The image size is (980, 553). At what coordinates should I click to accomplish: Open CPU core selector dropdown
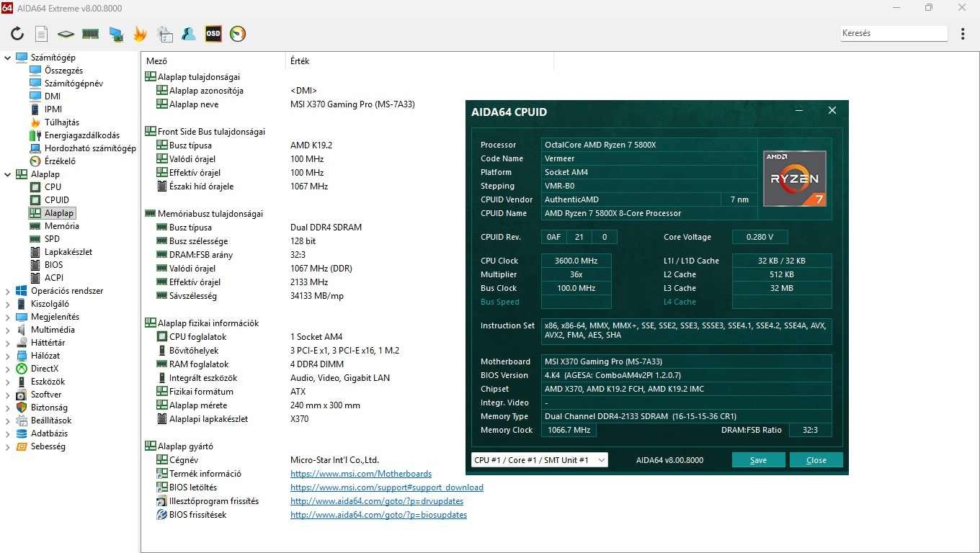coord(540,460)
